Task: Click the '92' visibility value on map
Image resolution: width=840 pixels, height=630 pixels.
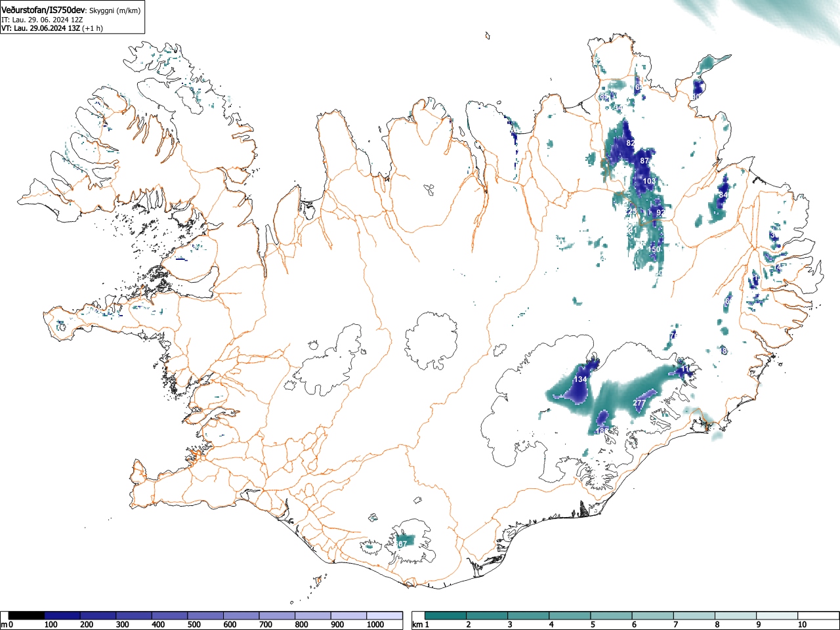Action: (660, 213)
